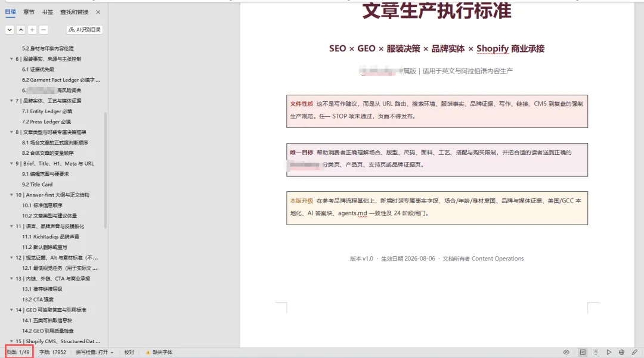644x358 pixels.
Task: Click the document title 文章生产执行标准
Action: (x=437, y=11)
